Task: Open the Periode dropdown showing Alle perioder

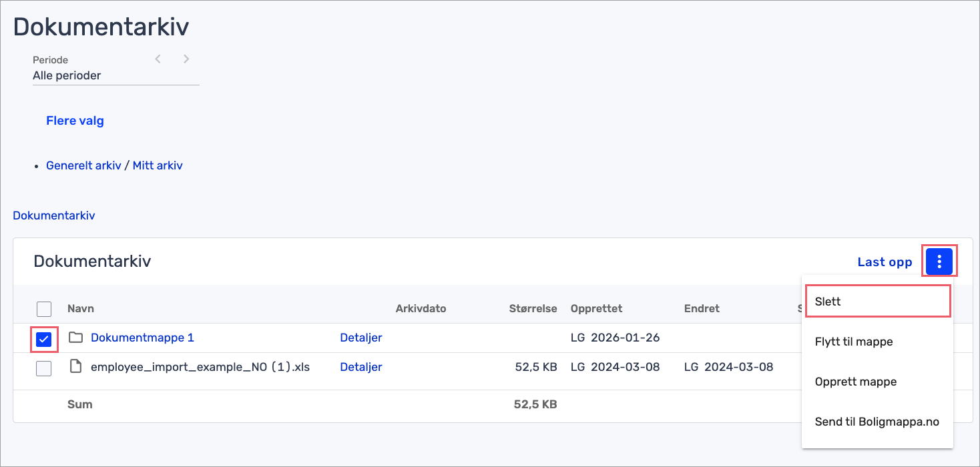Action: tap(116, 75)
